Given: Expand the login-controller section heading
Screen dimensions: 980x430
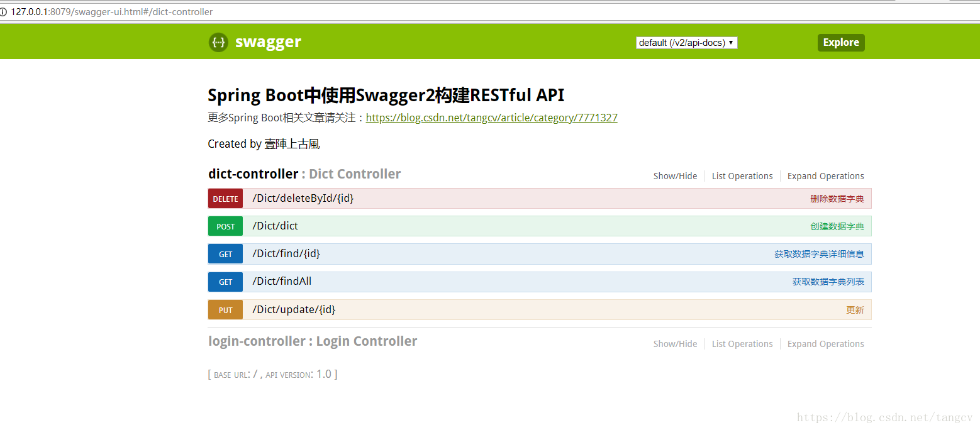Looking at the screenshot, I should 257,341.
